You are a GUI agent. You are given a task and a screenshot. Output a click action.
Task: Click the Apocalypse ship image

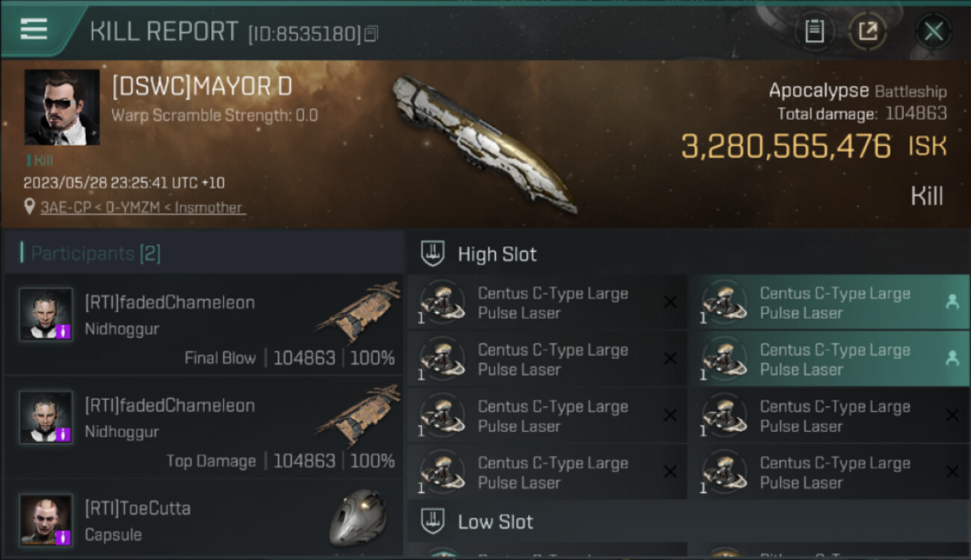485,142
